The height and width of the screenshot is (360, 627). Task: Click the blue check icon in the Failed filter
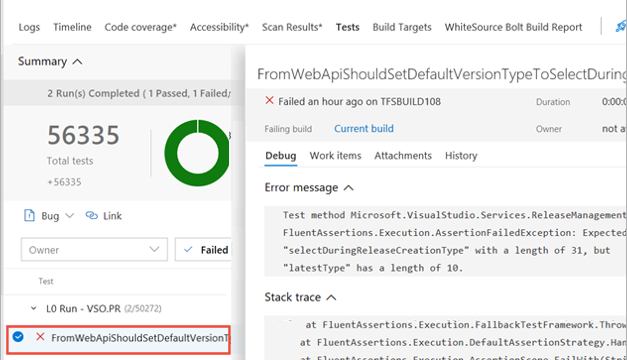click(188, 250)
